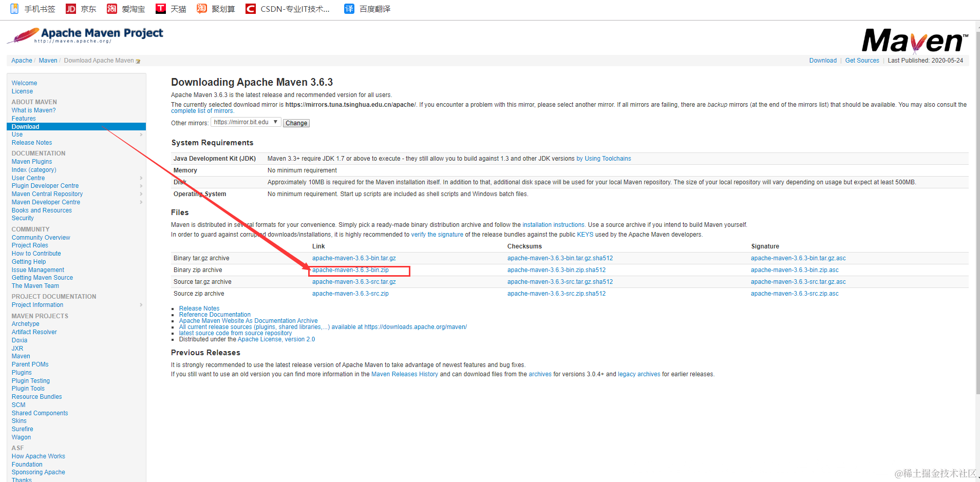
Task: Expand Plugin Developer Centre submenu arrow
Action: pyautogui.click(x=141, y=186)
